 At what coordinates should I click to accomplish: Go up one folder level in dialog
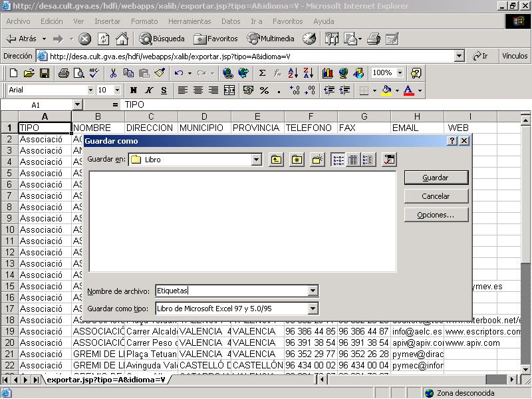(x=276, y=160)
